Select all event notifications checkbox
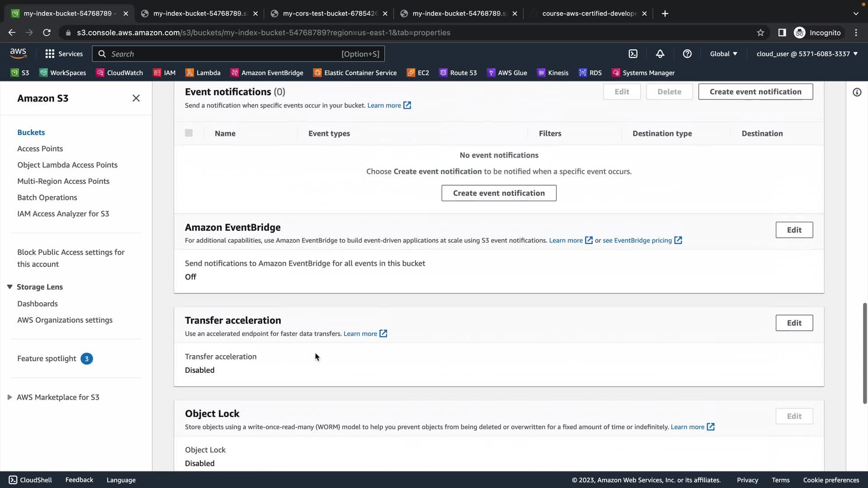Viewport: 868px width, 488px height. coord(189,133)
